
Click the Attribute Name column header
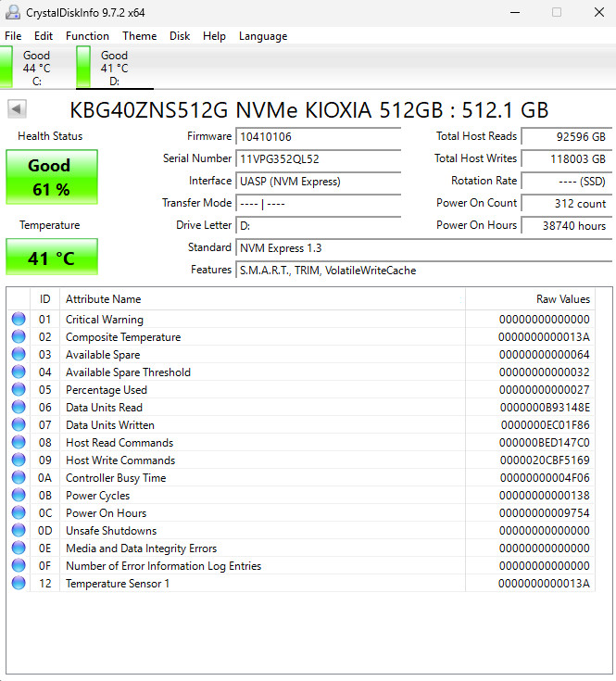coord(263,298)
